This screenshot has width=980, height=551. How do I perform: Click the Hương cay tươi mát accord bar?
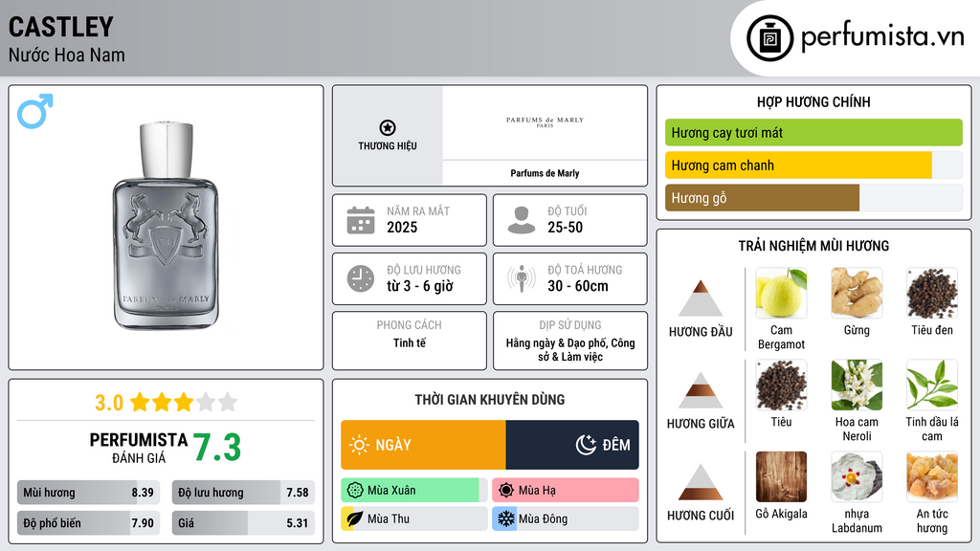tap(813, 133)
